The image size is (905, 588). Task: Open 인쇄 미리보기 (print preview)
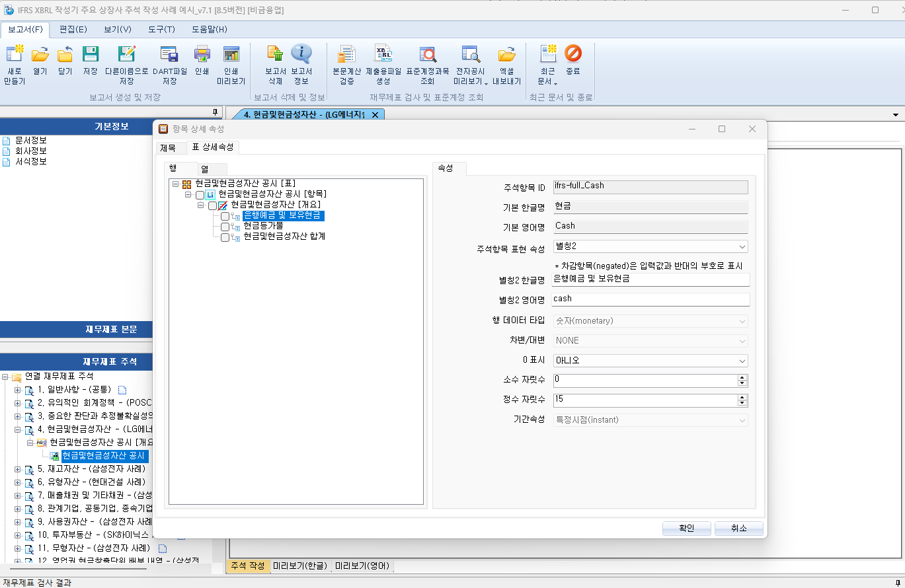tap(230, 63)
